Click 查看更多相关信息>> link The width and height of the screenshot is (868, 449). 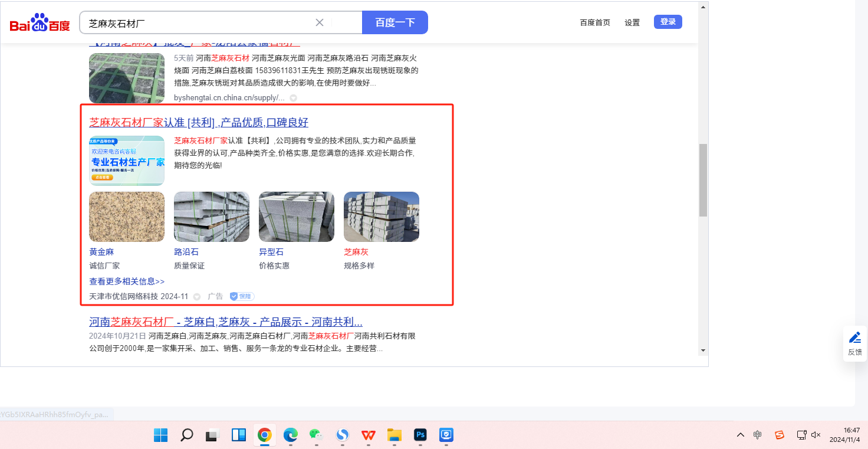pos(127,281)
